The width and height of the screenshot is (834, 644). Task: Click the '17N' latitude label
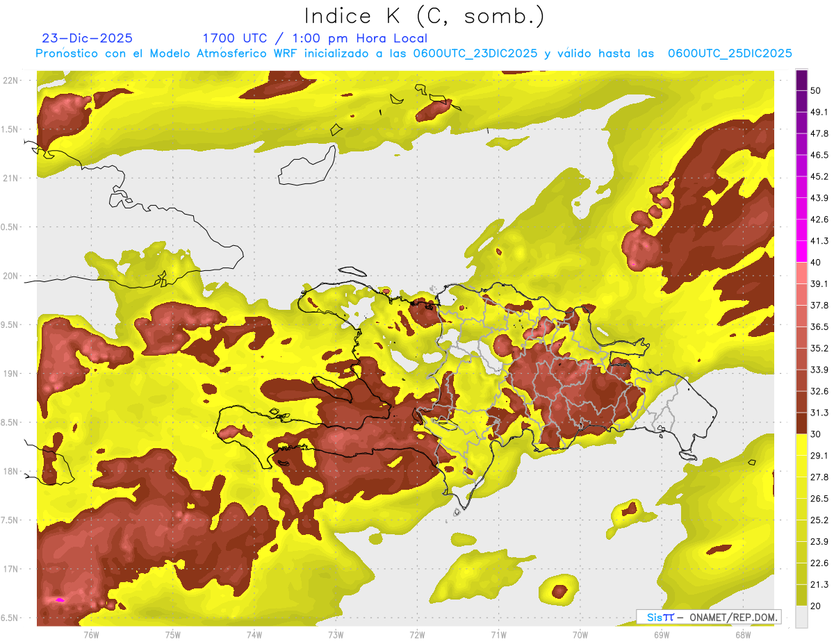coord(11,570)
